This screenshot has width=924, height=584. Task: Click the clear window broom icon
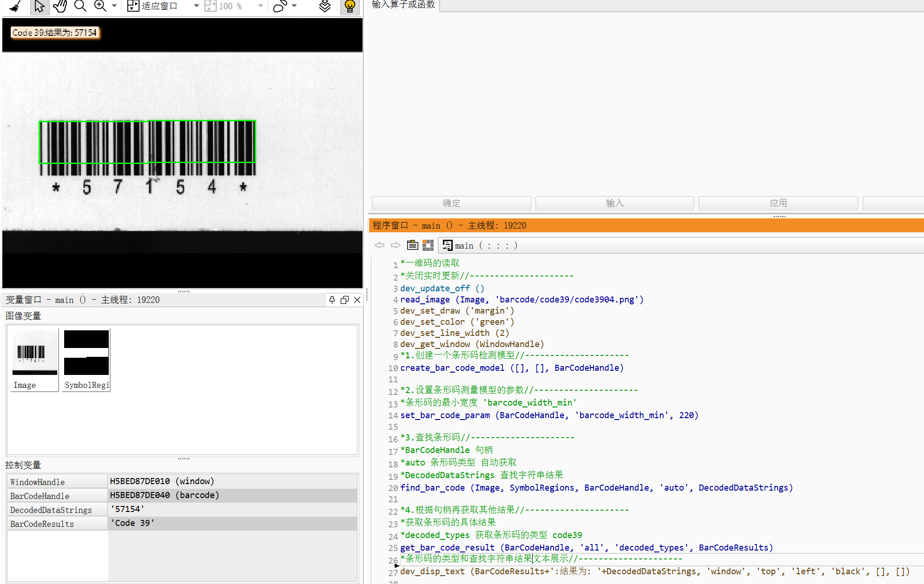tap(15, 6)
